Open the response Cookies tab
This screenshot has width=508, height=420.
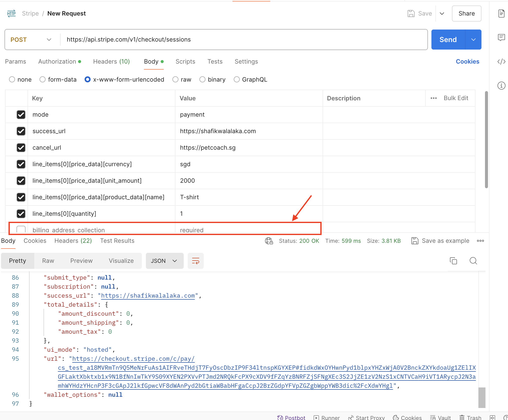[x=35, y=241]
